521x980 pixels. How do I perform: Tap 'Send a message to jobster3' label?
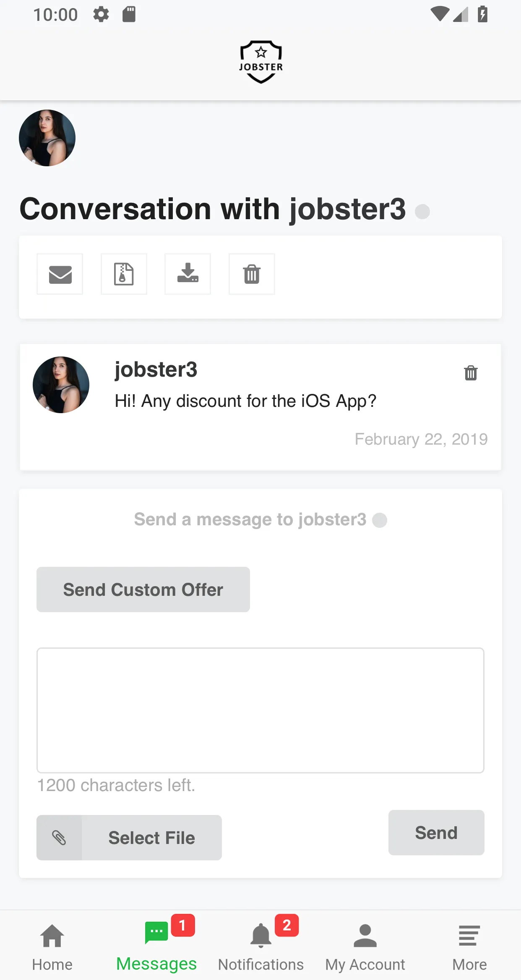[250, 519]
